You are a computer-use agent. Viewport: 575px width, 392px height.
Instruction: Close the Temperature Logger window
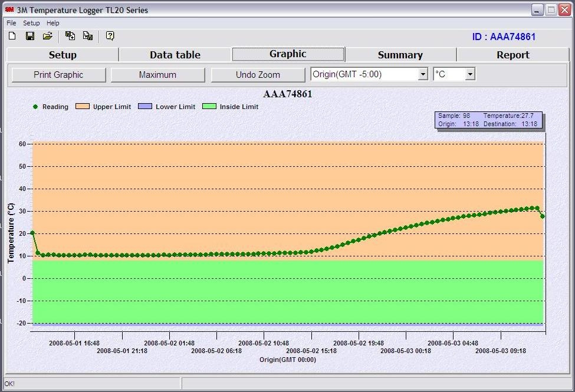click(564, 10)
